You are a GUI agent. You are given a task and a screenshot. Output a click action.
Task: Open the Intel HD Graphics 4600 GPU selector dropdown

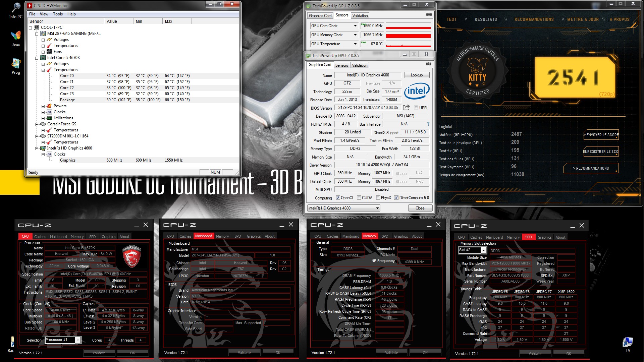pos(343,208)
